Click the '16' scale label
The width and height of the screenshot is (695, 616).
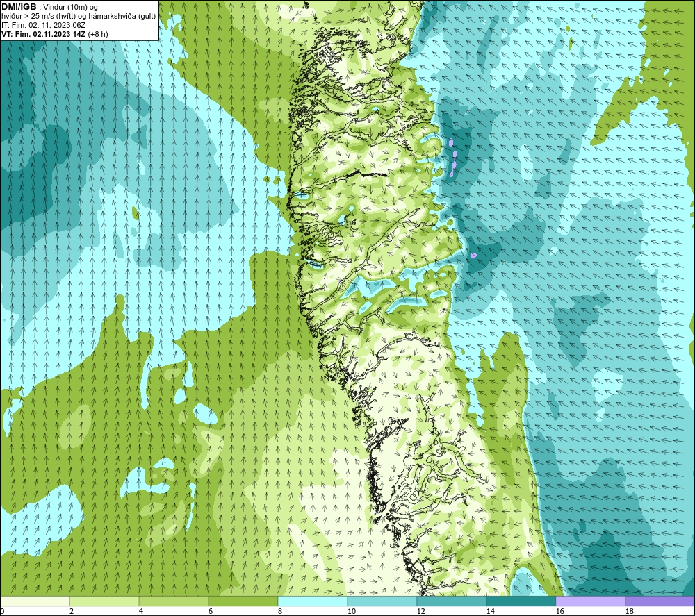click(559, 612)
